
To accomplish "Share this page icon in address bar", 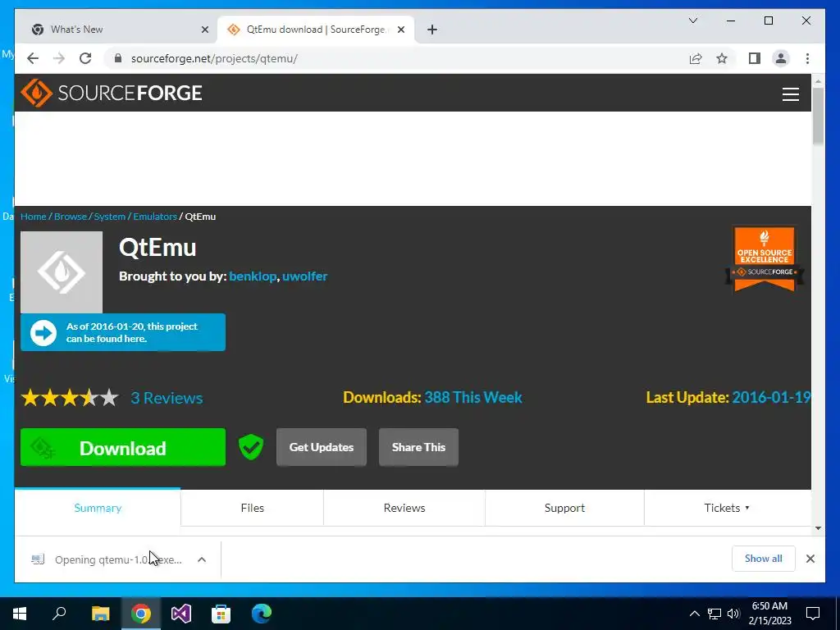I will 696,58.
